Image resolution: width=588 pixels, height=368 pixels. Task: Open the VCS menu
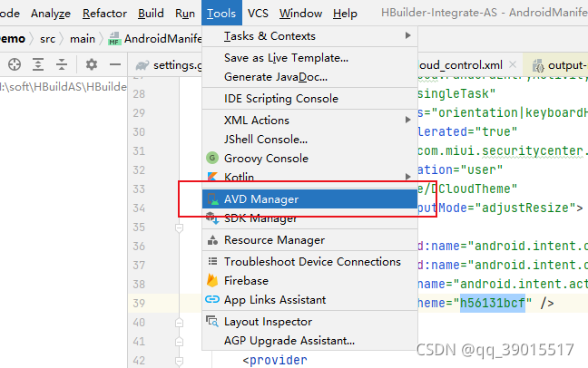pos(258,14)
